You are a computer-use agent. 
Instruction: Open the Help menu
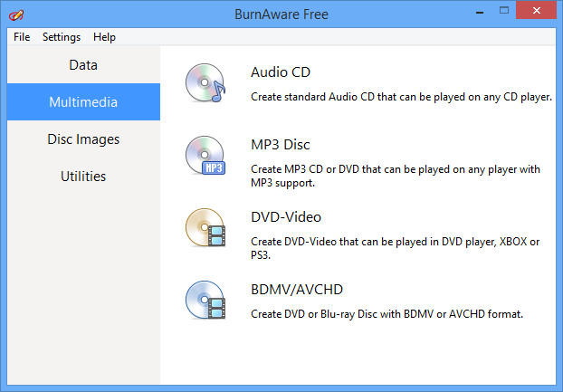104,37
